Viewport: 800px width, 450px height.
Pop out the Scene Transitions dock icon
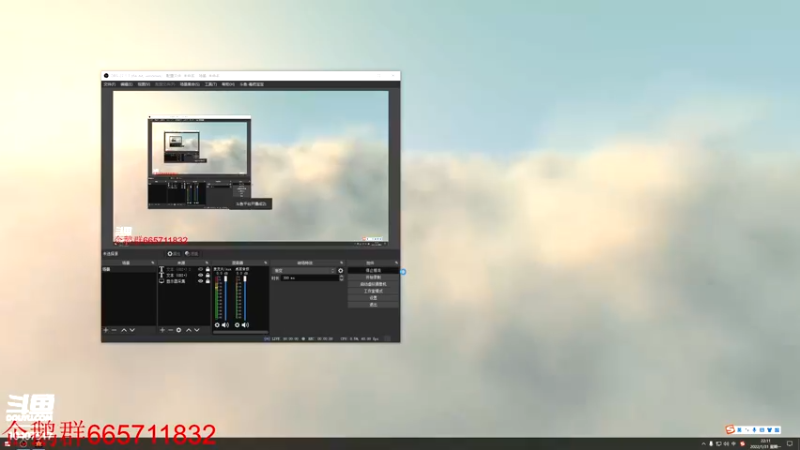(x=342, y=263)
